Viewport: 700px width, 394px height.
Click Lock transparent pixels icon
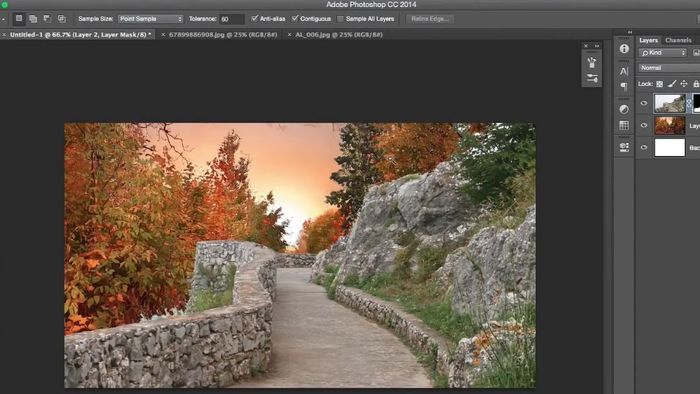click(x=659, y=84)
